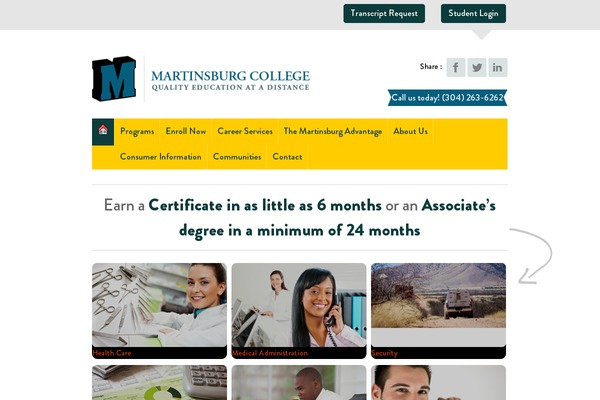Open Consumer Information menu item

(161, 157)
